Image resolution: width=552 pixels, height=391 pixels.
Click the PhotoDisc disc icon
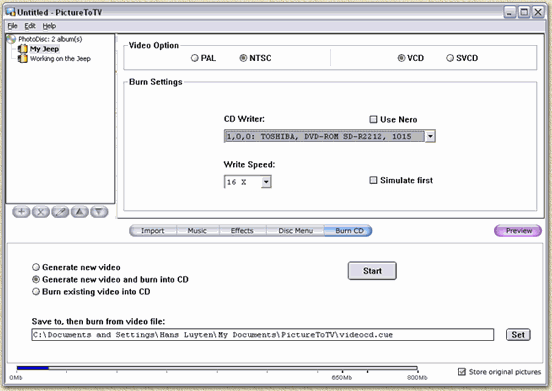click(11, 39)
